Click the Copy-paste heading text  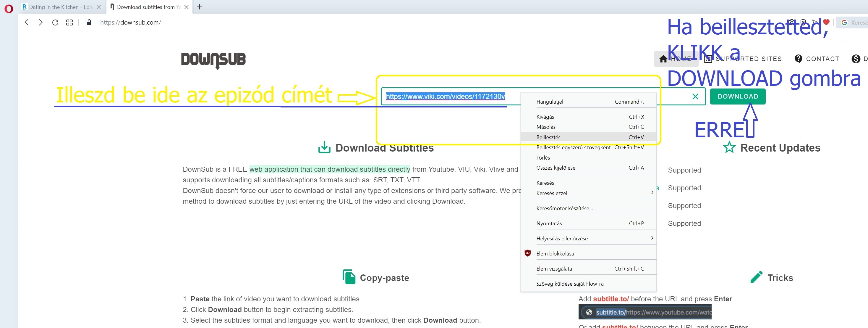pyautogui.click(x=384, y=278)
